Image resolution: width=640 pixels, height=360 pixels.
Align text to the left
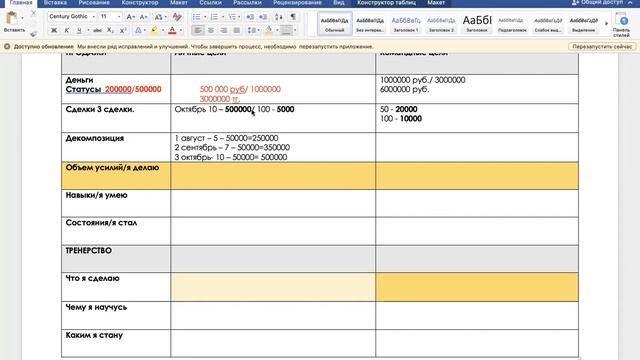click(x=198, y=30)
